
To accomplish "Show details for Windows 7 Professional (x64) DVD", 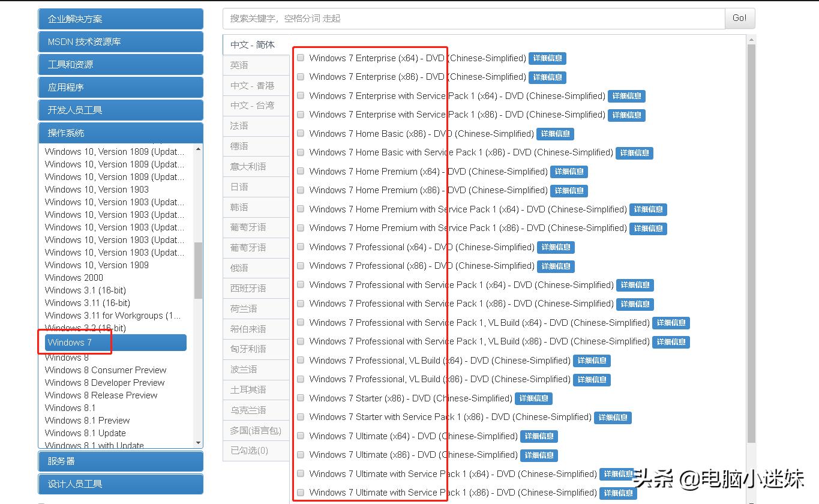I will pos(556,247).
